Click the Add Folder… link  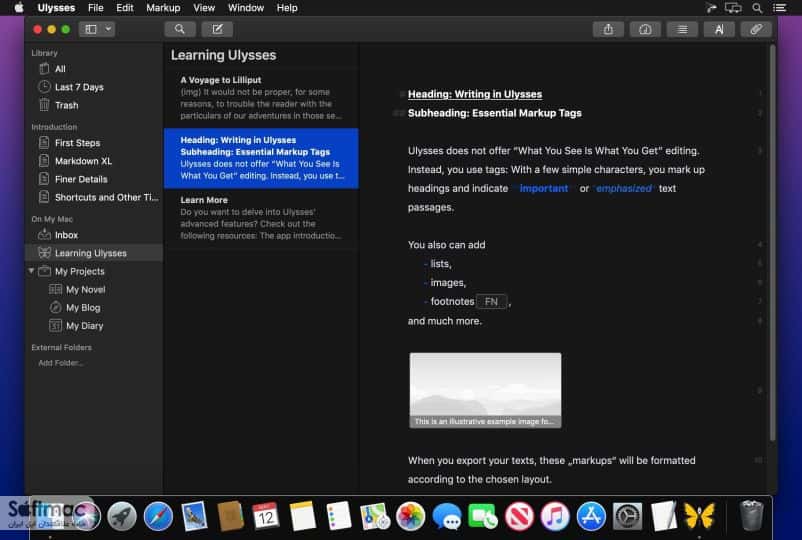click(61, 363)
